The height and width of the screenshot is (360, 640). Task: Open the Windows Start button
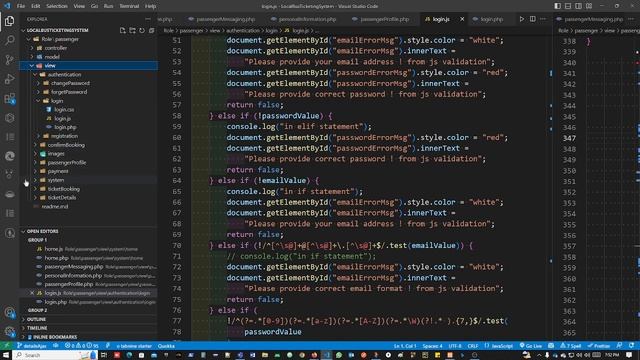click(x=6, y=355)
